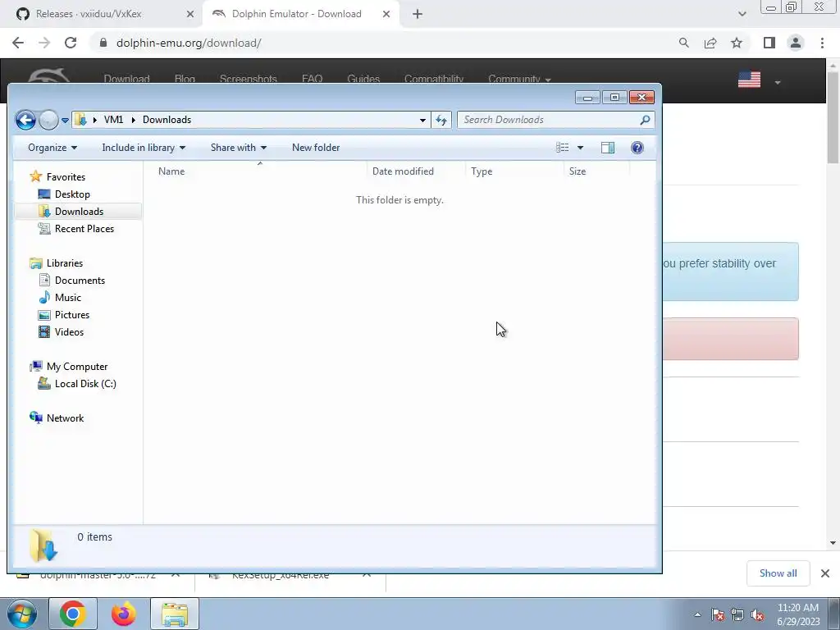Open Chrome zoom/search icon in address bar
Screen dimensions: 840x630
pyautogui.click(x=683, y=43)
